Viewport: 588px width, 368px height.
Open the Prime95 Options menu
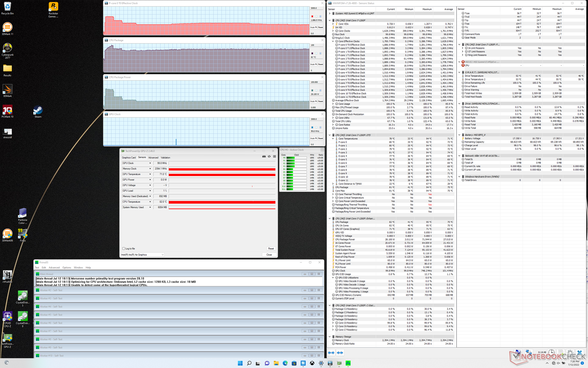tap(67, 268)
